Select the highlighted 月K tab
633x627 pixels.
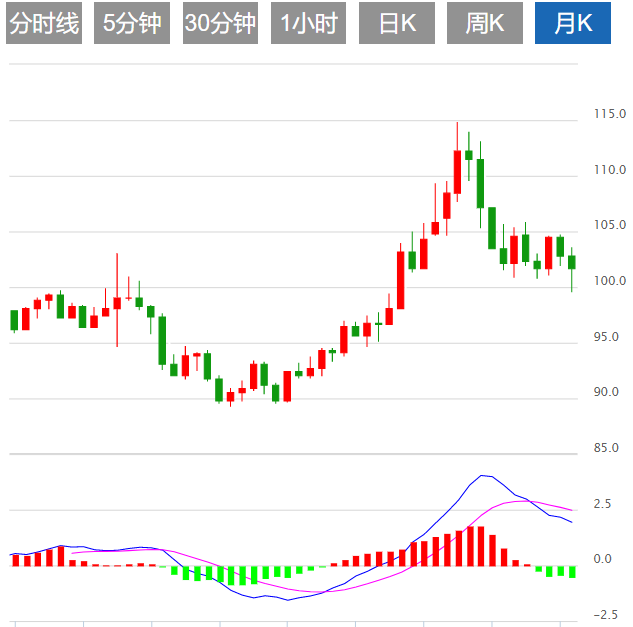point(572,23)
